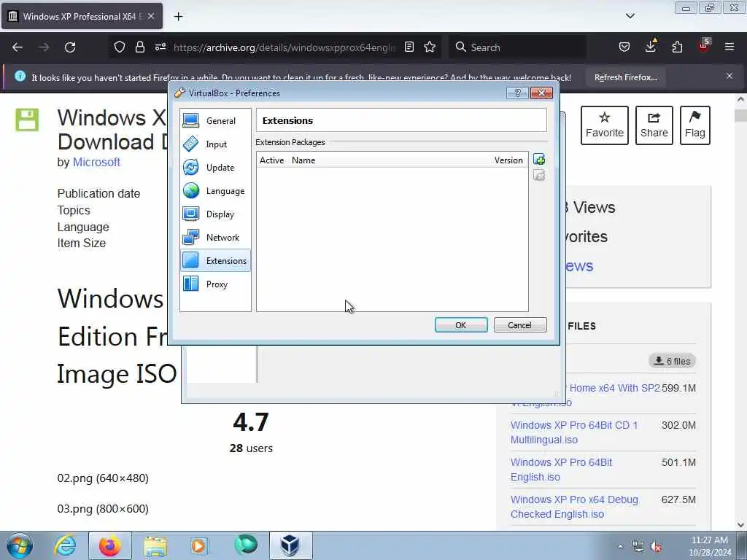
Task: Open the Windows Start menu
Action: pyautogui.click(x=19, y=545)
